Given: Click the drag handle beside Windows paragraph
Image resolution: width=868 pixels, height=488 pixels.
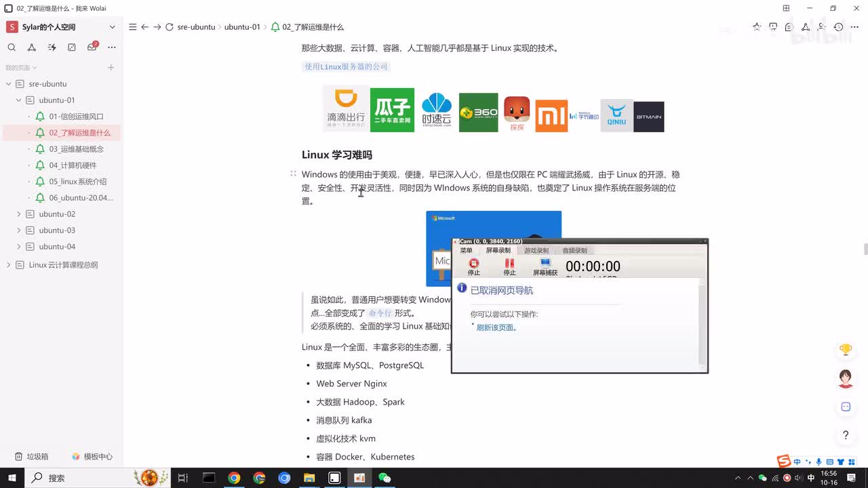Looking at the screenshot, I should pos(294,174).
